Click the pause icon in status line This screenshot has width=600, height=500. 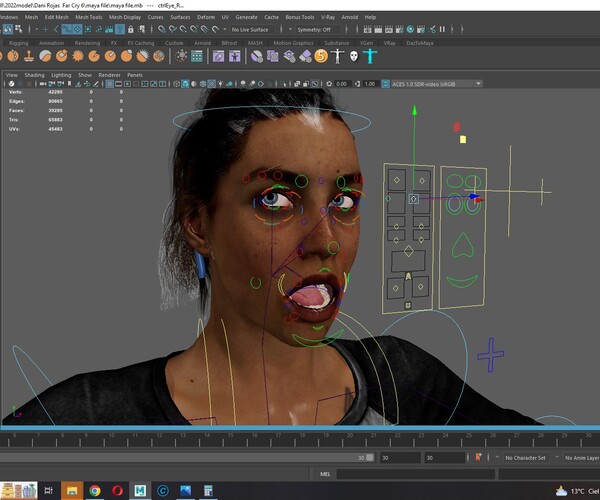(442, 29)
